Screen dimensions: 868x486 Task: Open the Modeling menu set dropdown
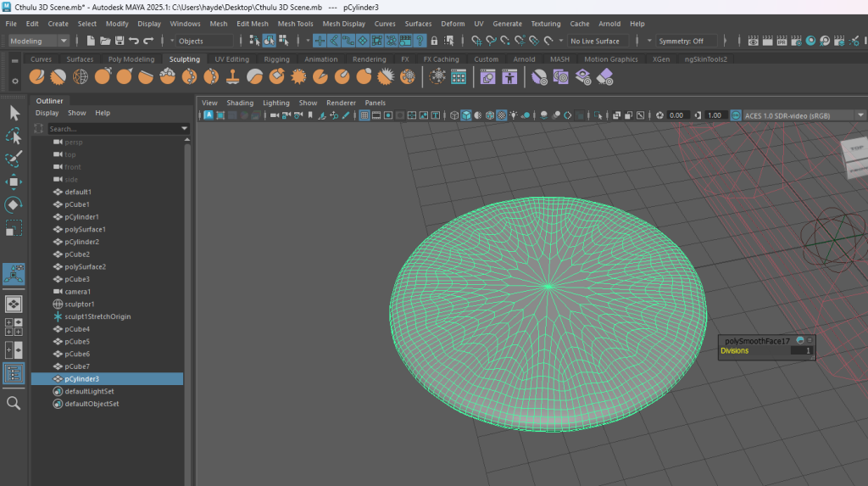[39, 41]
